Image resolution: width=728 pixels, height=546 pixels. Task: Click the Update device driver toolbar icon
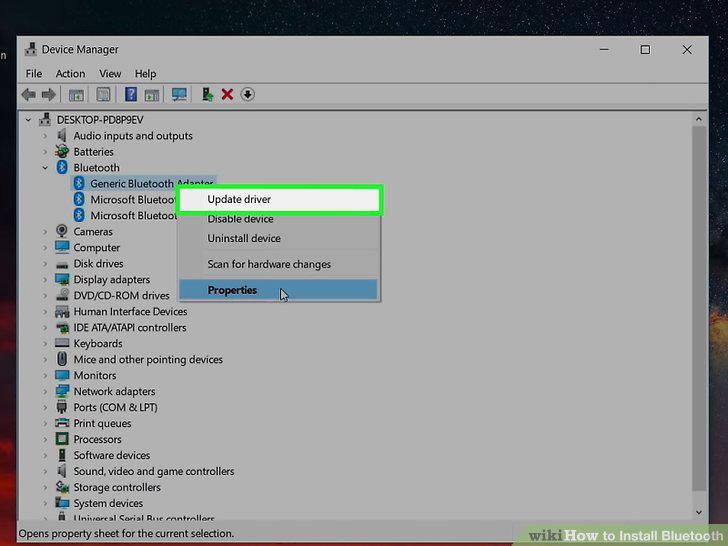pyautogui.click(x=207, y=94)
